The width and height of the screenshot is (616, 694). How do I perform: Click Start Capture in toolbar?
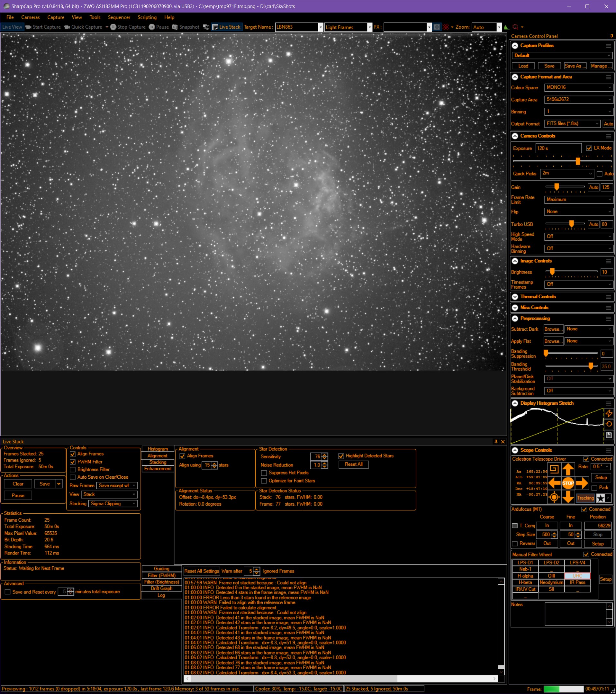click(x=43, y=27)
